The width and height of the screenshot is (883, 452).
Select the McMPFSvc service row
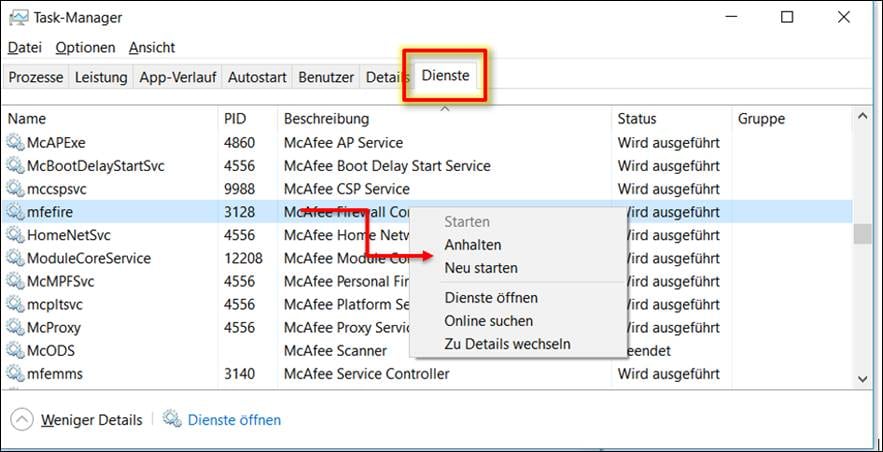click(x=427, y=281)
